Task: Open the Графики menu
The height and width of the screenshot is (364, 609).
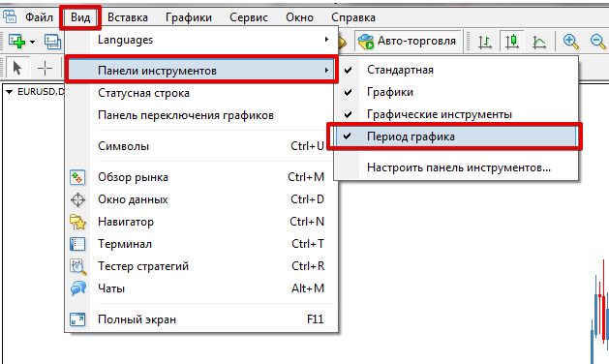Action: 189,17
